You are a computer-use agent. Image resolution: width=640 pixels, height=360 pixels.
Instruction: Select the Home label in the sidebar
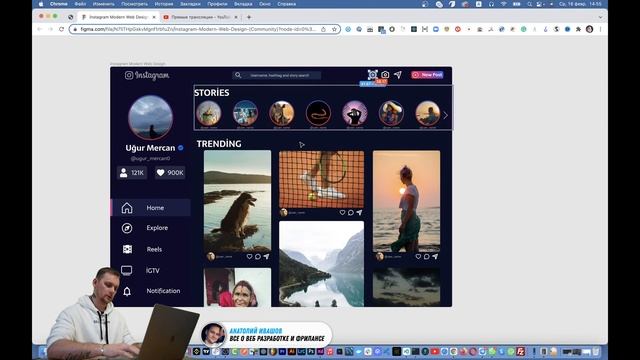click(155, 208)
